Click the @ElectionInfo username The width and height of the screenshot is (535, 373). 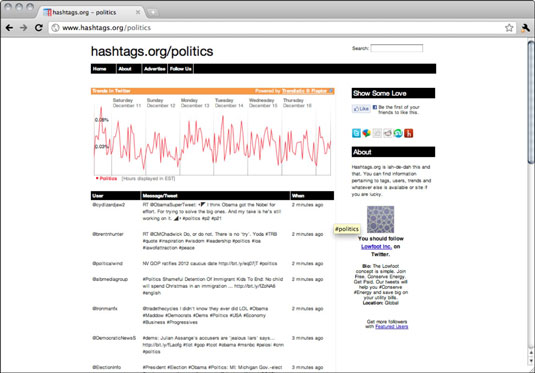pyautogui.click(x=106, y=367)
